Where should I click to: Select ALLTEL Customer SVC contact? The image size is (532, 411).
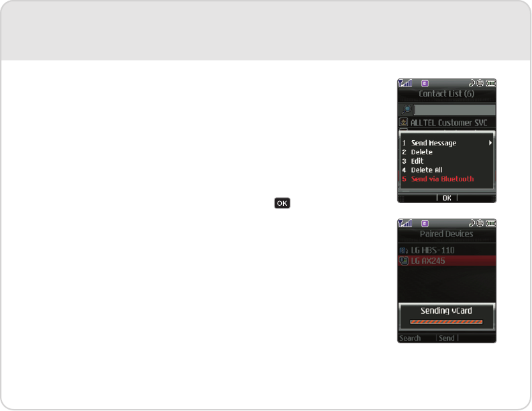pos(447,123)
